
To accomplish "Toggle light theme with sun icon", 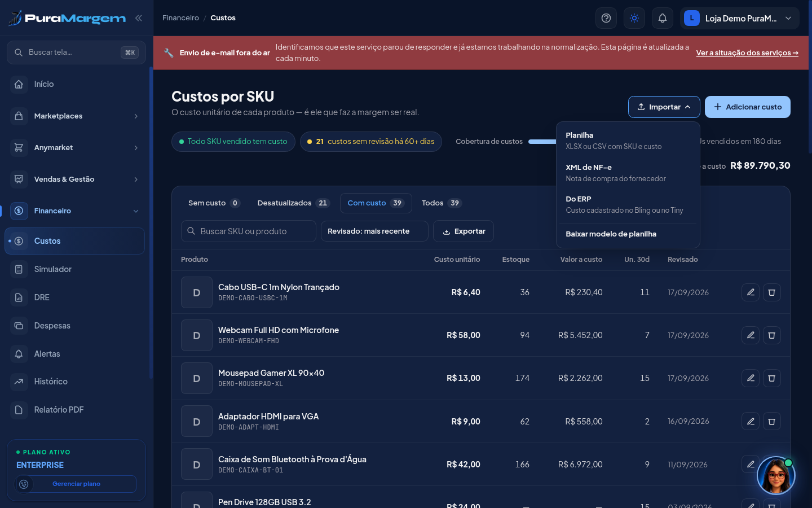I will point(634,18).
